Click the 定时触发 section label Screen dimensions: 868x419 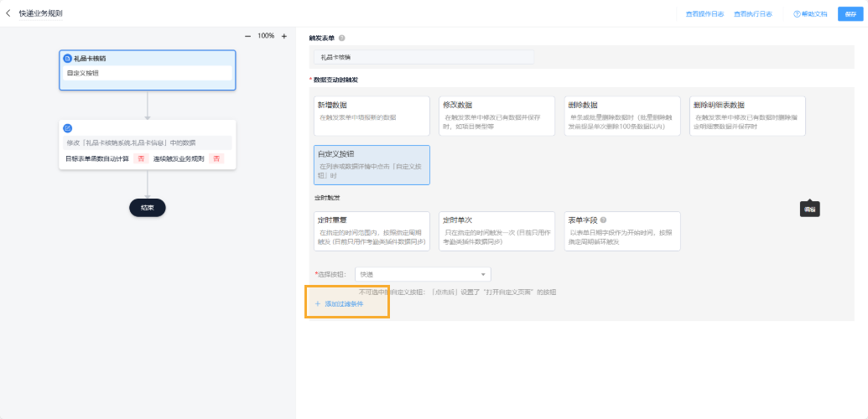326,198
